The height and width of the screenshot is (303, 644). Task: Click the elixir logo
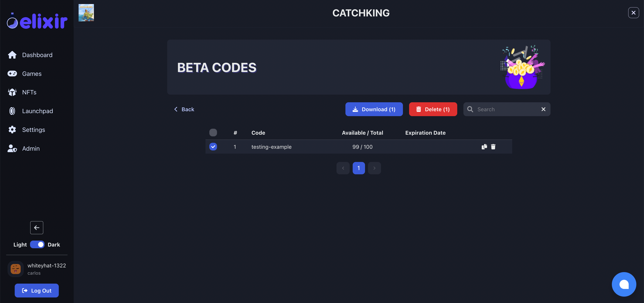tap(37, 21)
